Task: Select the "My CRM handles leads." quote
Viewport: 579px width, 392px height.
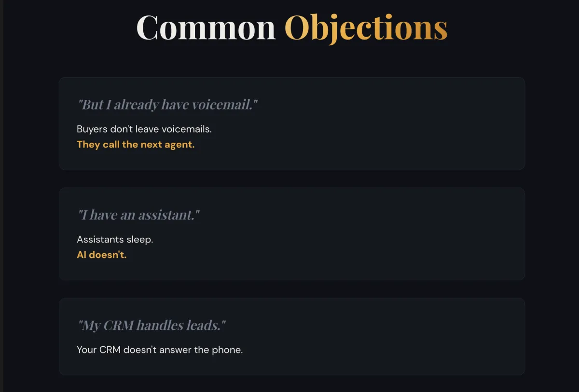Action: tap(152, 325)
